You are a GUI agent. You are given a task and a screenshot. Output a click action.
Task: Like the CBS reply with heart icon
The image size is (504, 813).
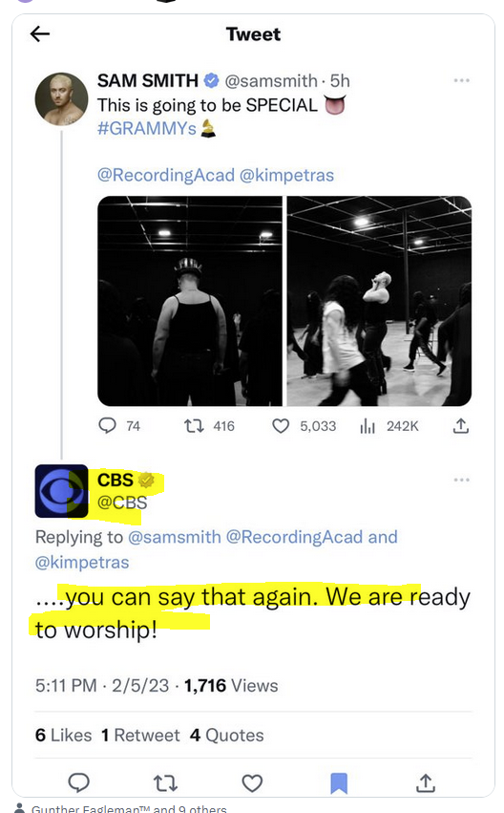point(252,783)
